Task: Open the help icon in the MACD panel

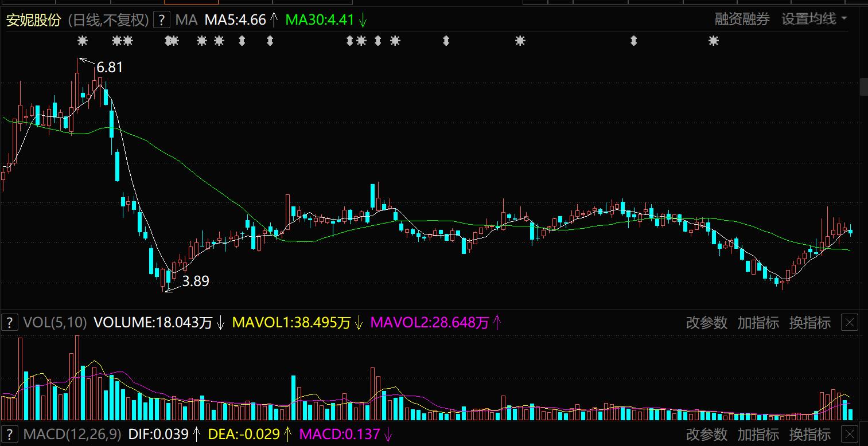Action: tap(9, 434)
